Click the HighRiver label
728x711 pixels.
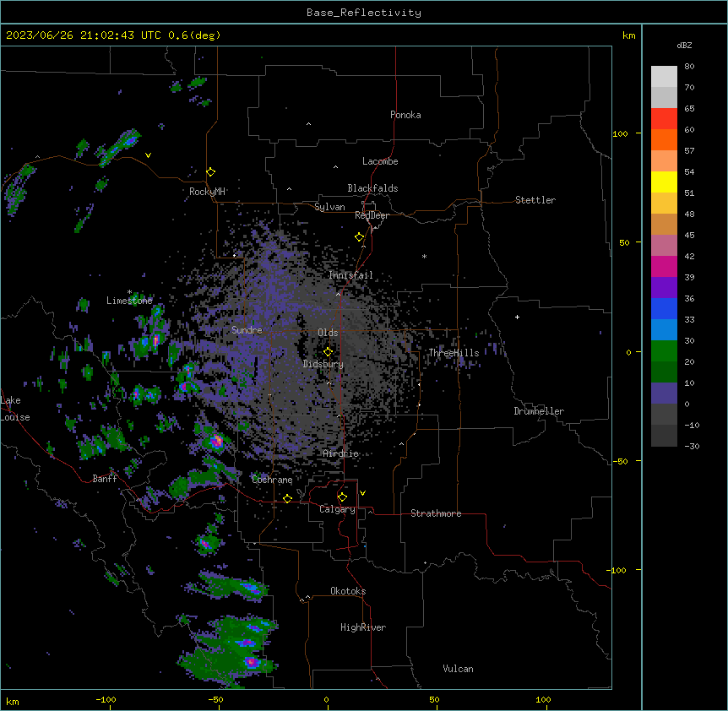pyautogui.click(x=363, y=627)
